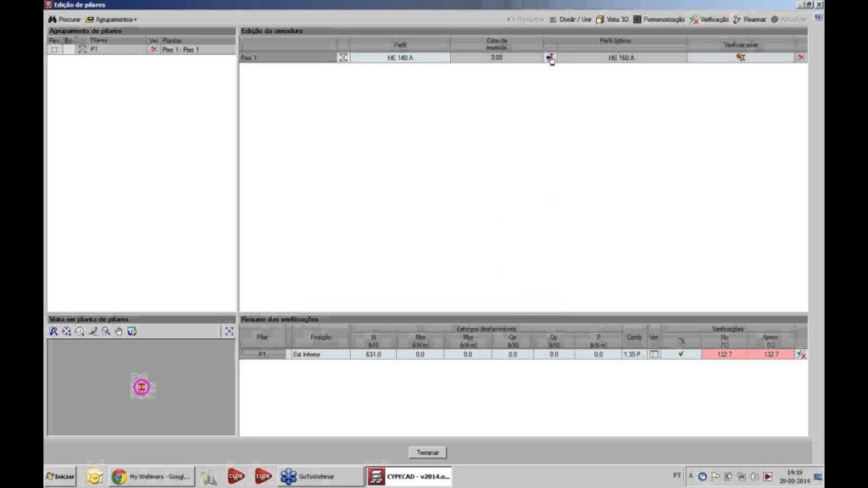Image resolution: width=868 pixels, height=488 pixels.
Task: Open the Vista 3D view
Action: (x=612, y=19)
